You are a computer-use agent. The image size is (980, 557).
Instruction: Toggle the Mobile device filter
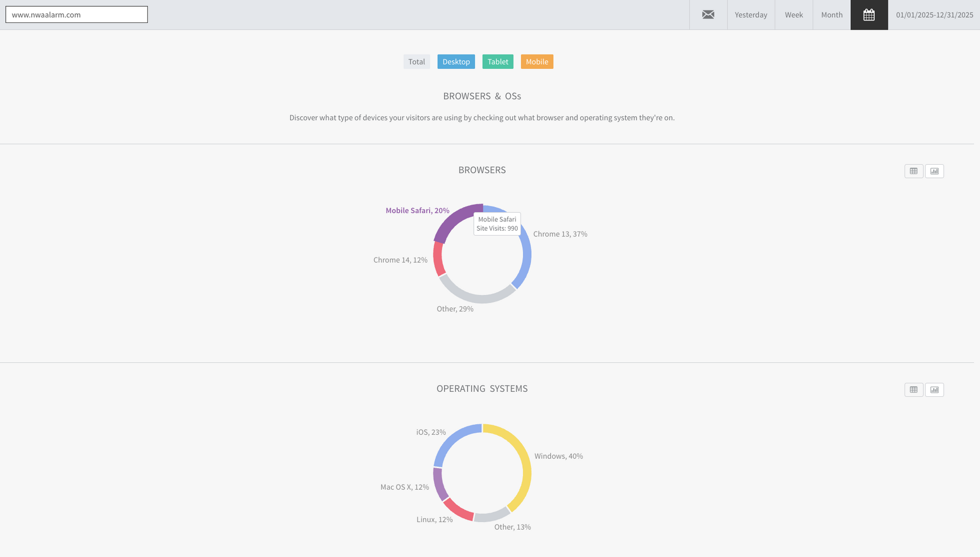click(537, 62)
